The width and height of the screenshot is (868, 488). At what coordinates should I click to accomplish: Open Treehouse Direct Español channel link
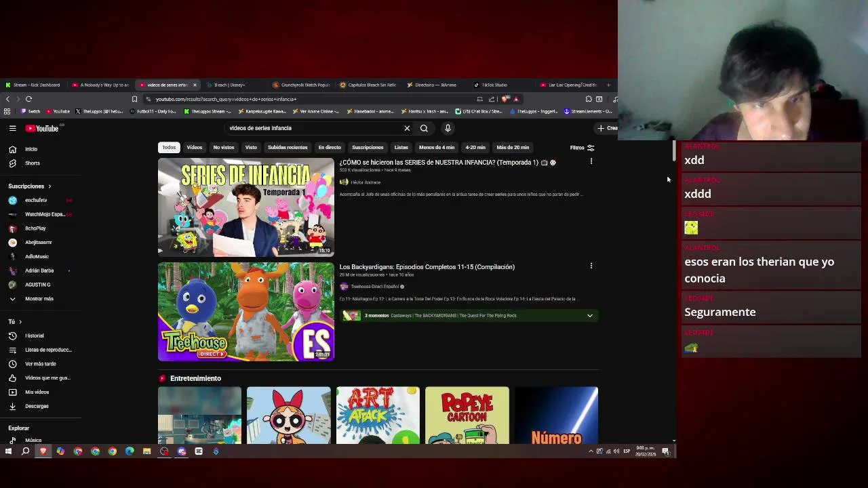[x=374, y=287]
